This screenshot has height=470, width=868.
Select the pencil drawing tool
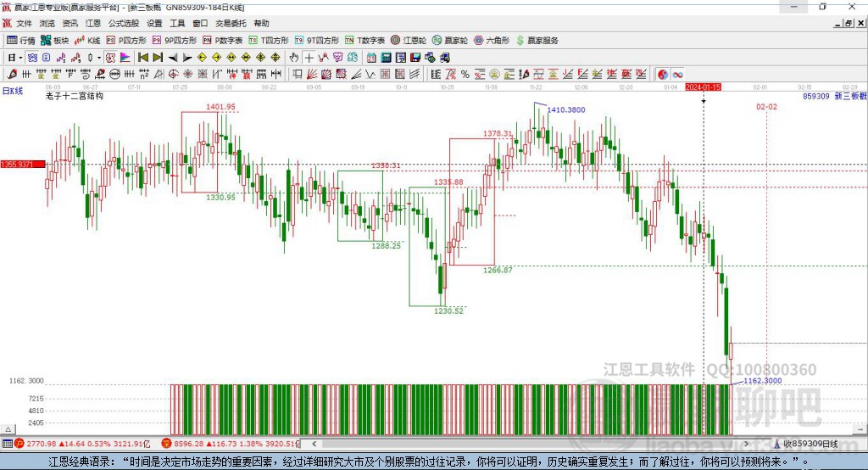[x=12, y=75]
